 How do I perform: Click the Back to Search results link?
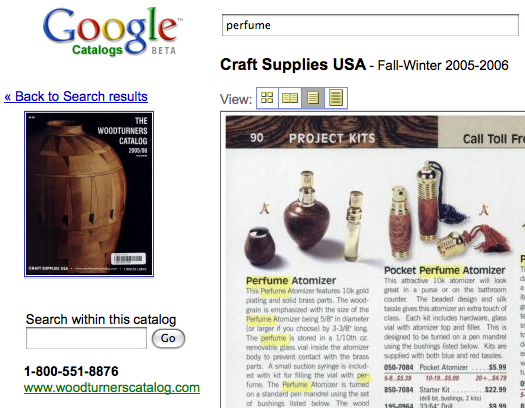click(x=76, y=96)
